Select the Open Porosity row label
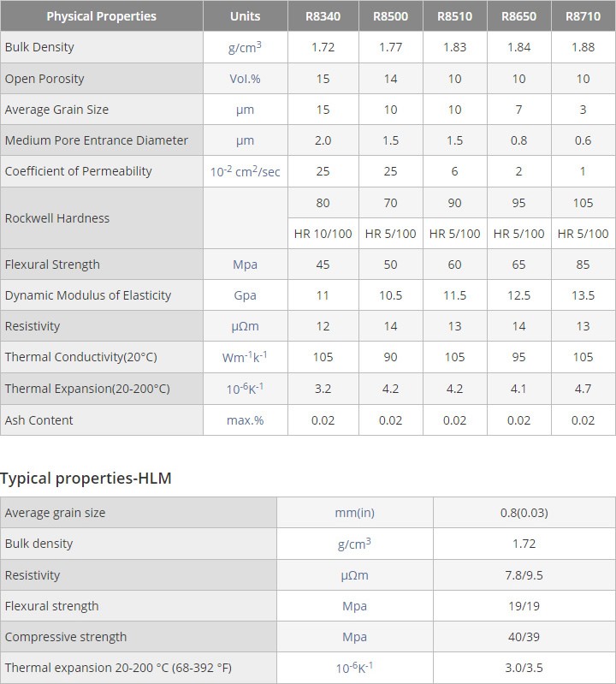The width and height of the screenshot is (616, 684). [x=44, y=79]
